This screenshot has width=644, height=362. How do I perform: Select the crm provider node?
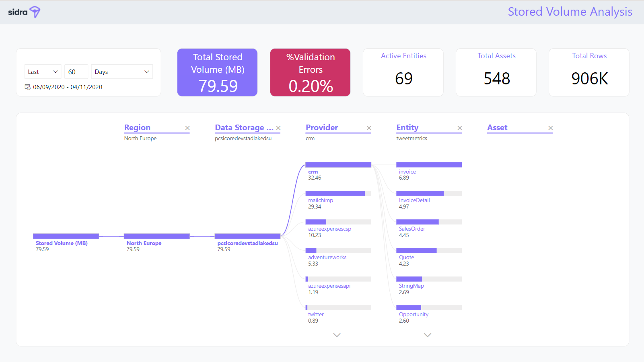[338, 165]
